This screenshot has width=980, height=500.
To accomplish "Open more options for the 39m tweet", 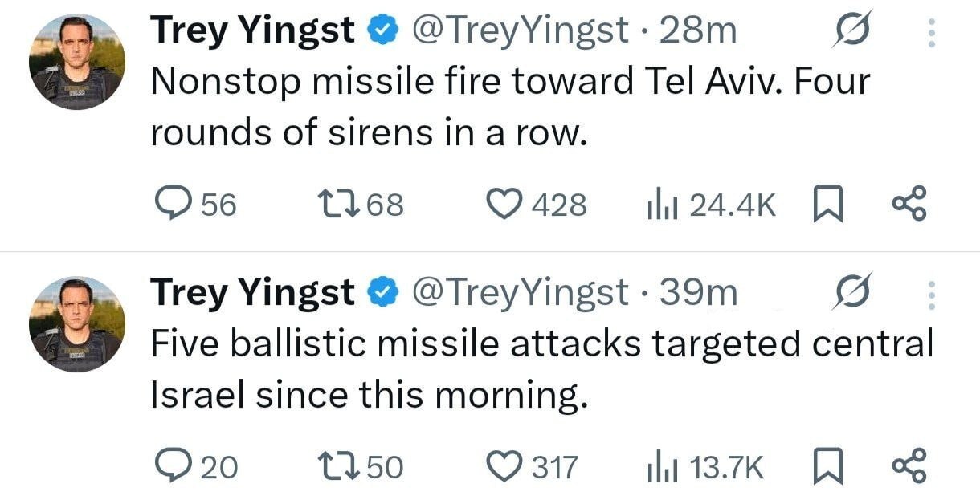I will [932, 294].
